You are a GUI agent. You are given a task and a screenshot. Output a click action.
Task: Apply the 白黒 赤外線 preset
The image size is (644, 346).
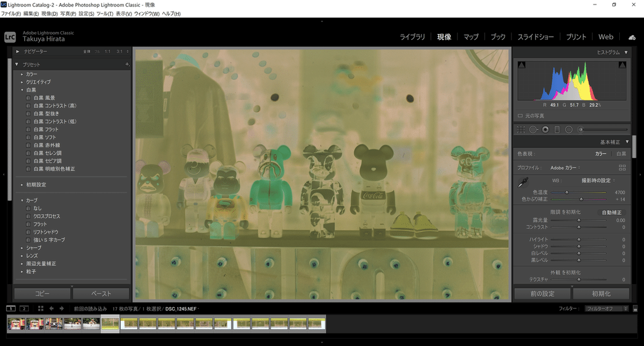pos(46,145)
